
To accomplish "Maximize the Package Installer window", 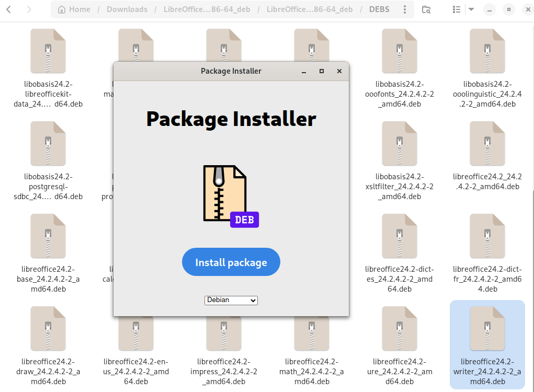I will pos(322,71).
